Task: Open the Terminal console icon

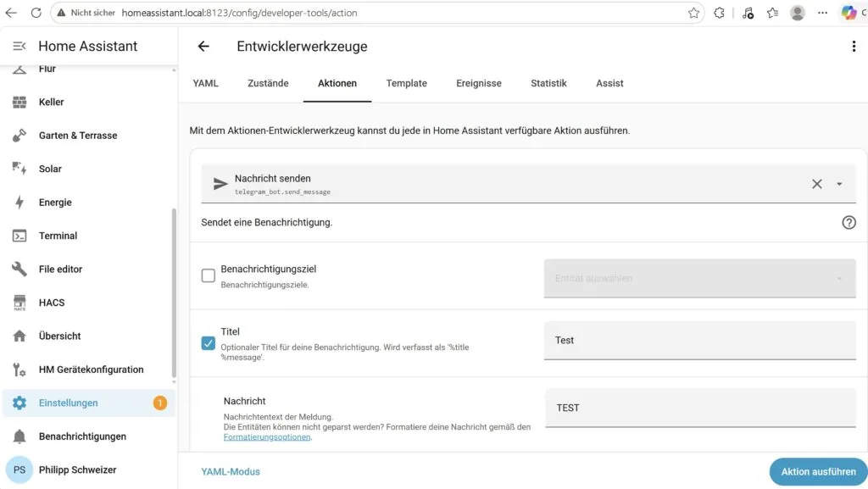Action: [x=19, y=236]
